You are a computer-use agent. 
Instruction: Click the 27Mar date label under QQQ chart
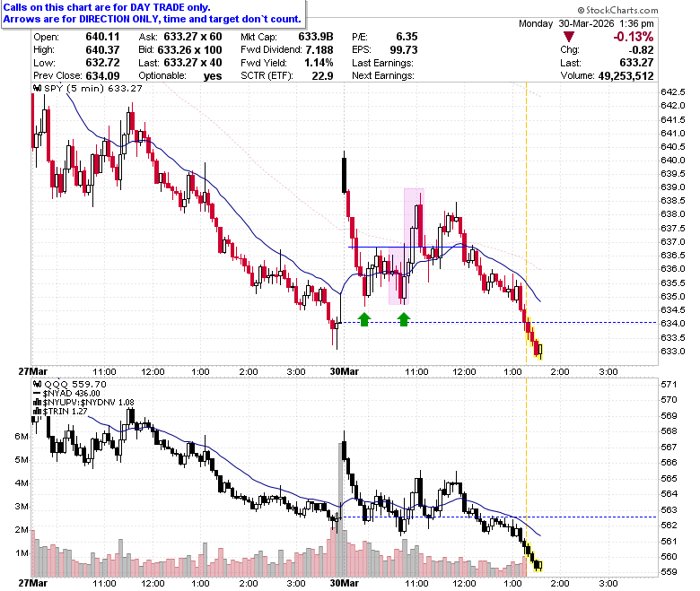32,583
